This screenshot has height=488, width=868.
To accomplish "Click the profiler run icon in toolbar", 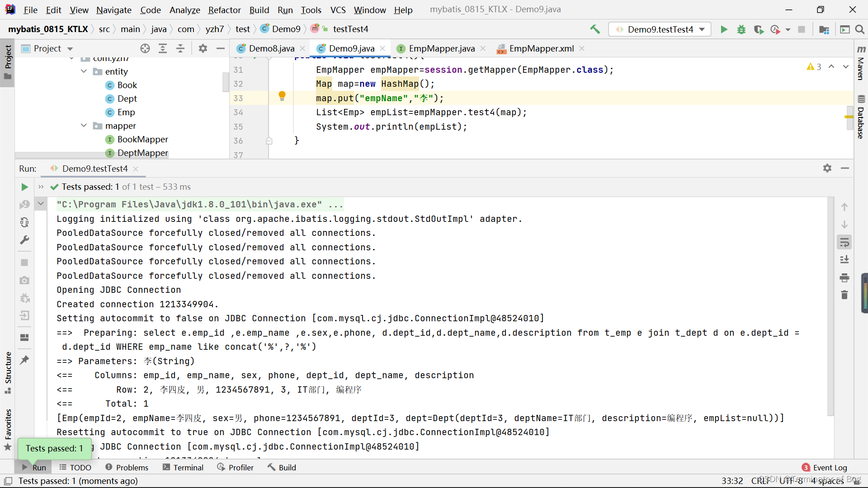I will click(775, 29).
